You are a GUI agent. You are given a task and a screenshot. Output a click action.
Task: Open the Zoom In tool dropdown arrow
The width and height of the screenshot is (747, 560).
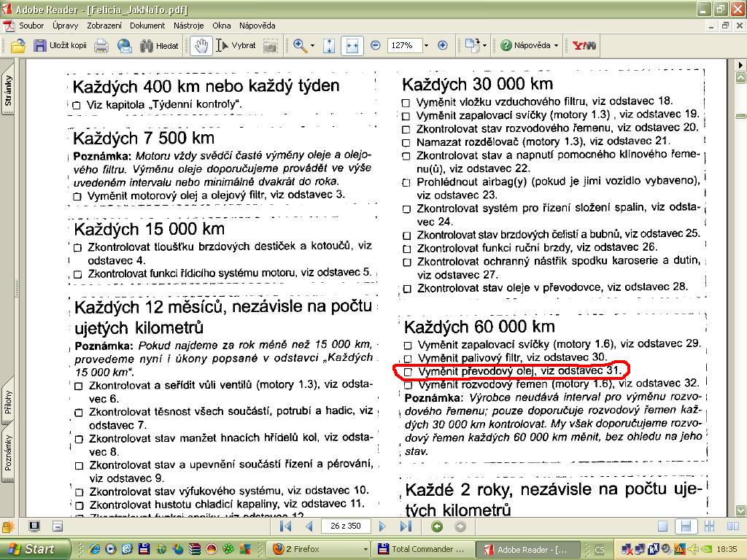click(x=312, y=45)
